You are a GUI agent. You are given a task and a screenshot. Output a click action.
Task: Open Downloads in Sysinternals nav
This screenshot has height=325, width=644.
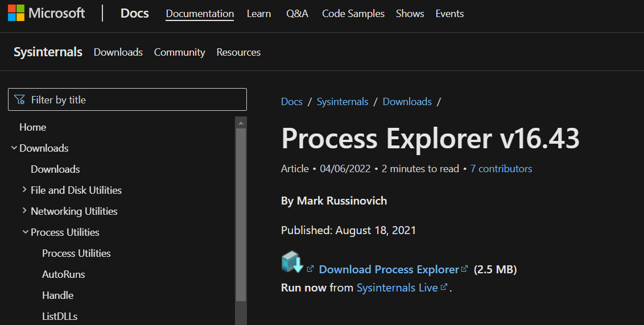(x=118, y=52)
